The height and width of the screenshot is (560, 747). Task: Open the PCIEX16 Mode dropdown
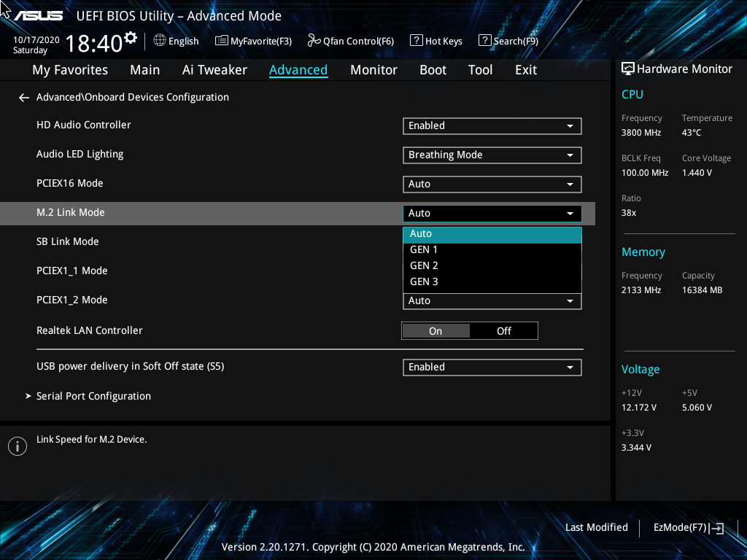point(492,184)
